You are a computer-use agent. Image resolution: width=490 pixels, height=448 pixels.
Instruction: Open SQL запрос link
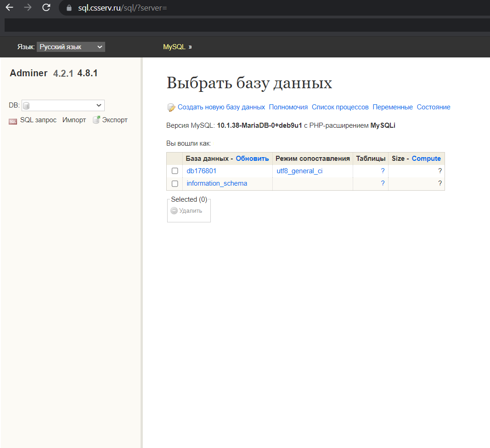pos(39,120)
